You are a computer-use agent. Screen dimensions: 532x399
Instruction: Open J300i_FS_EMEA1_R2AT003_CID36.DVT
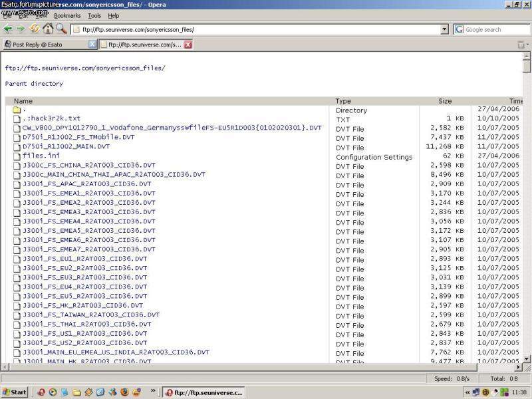[89, 193]
